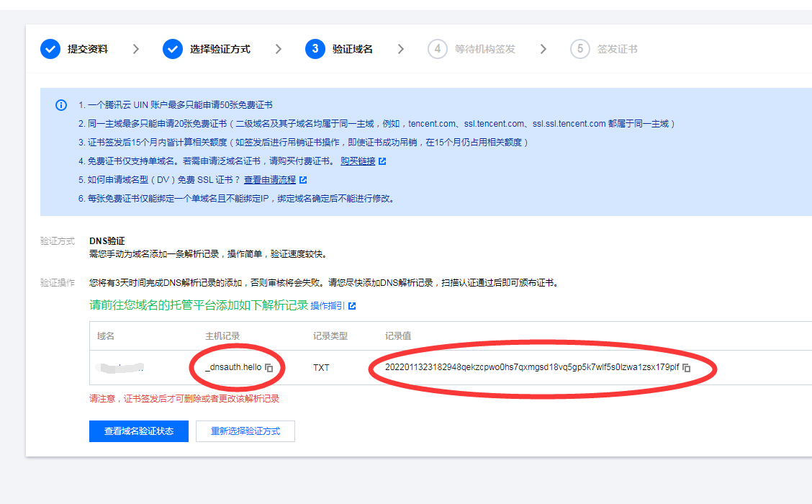Screen dimensions: 812x504
Task: Open the 操作指引 guide link
Action: (x=328, y=306)
